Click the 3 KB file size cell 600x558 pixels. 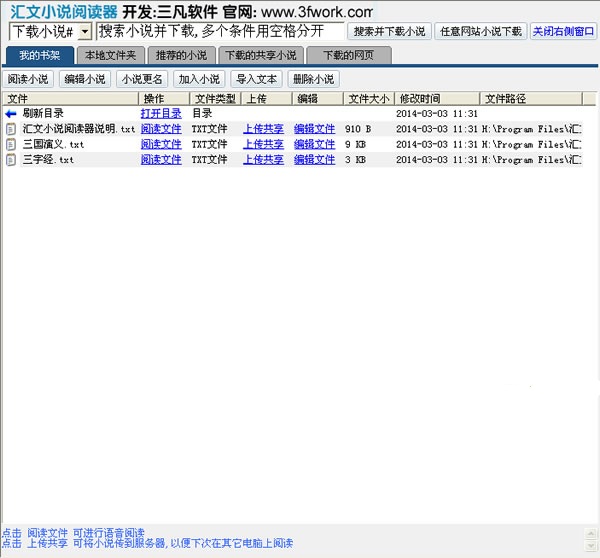tap(355, 160)
